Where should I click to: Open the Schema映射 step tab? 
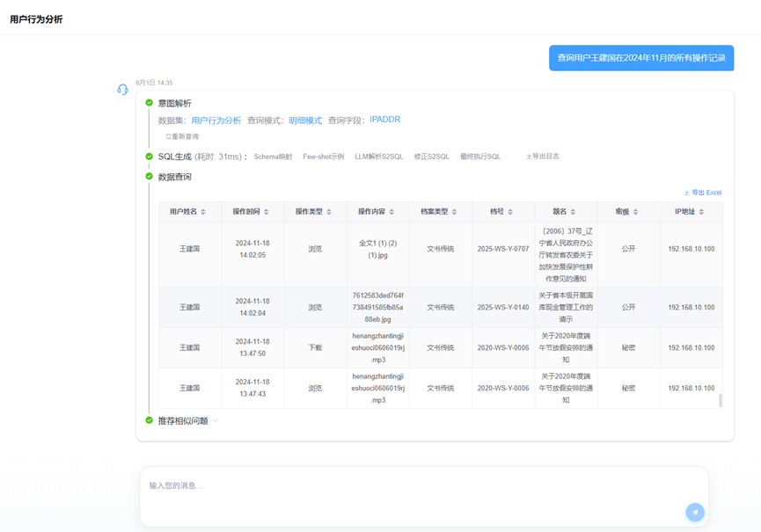point(273,157)
